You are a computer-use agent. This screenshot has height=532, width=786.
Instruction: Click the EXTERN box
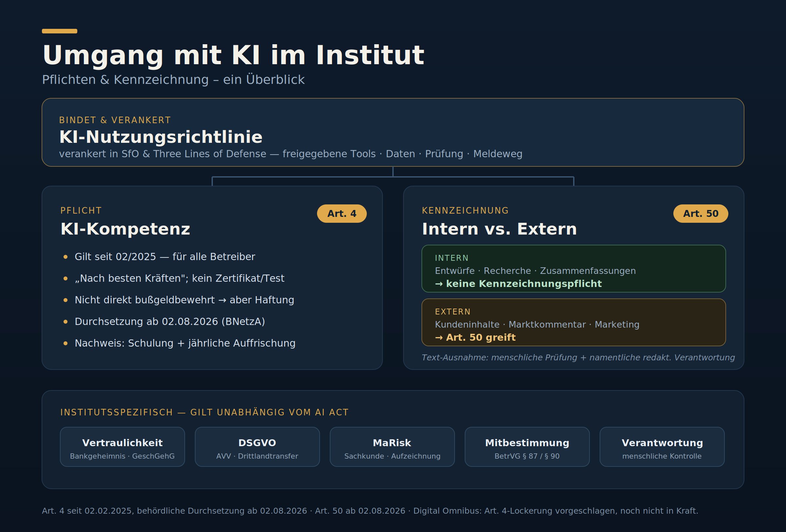click(573, 322)
